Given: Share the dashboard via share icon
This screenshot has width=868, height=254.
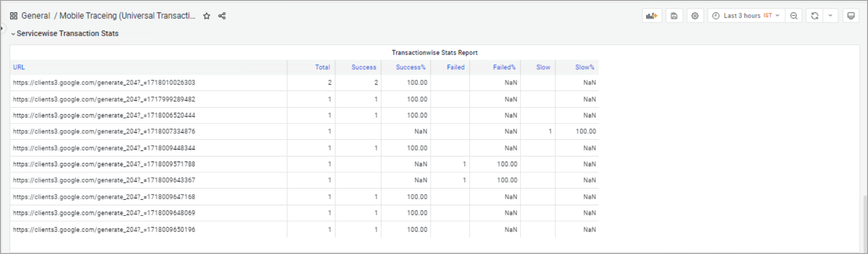Looking at the screenshot, I should [222, 16].
